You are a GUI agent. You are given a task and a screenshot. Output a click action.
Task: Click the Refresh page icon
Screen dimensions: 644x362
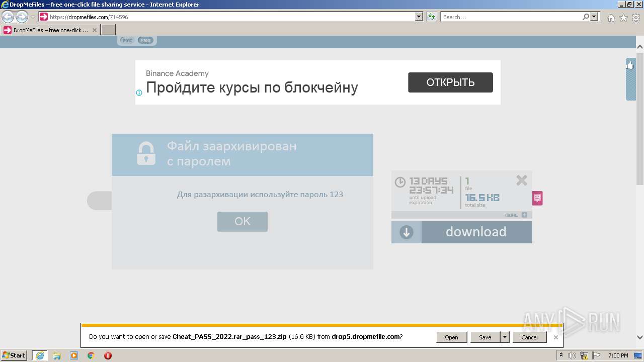(432, 17)
